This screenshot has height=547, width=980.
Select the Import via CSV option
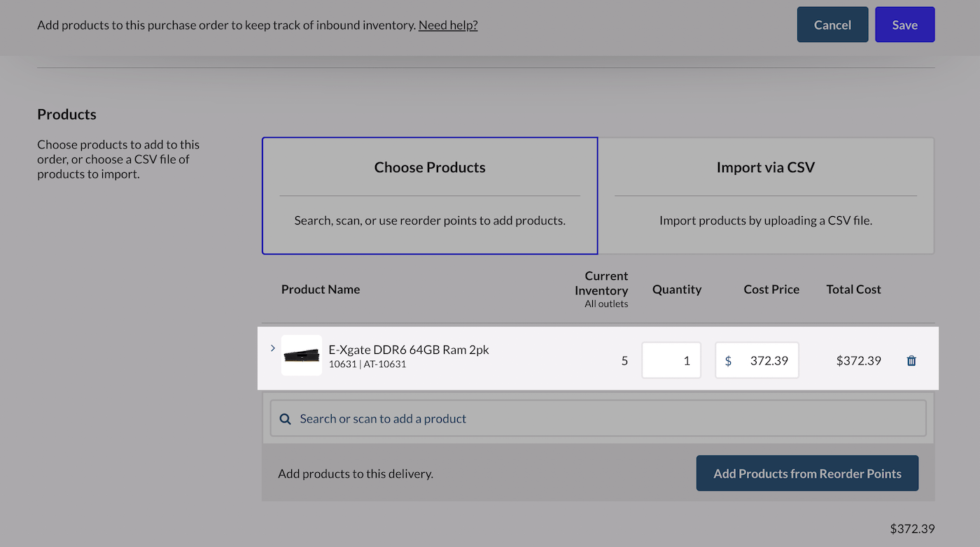coord(765,195)
